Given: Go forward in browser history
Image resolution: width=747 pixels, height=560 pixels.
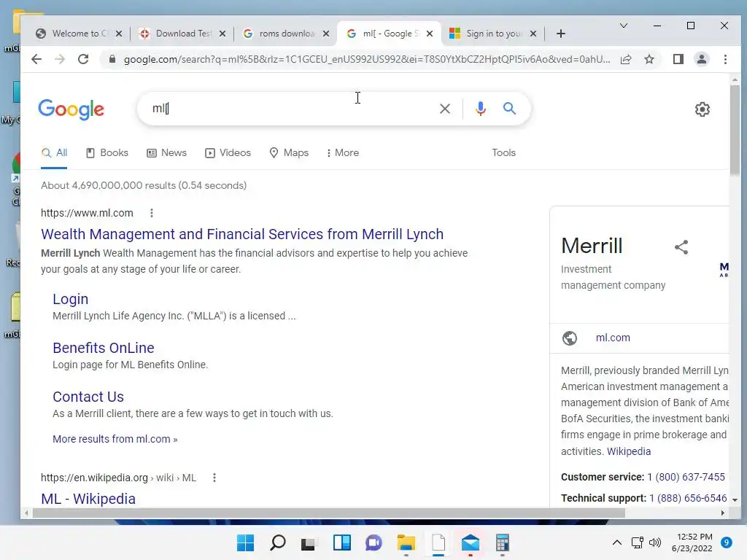Looking at the screenshot, I should click(x=60, y=59).
